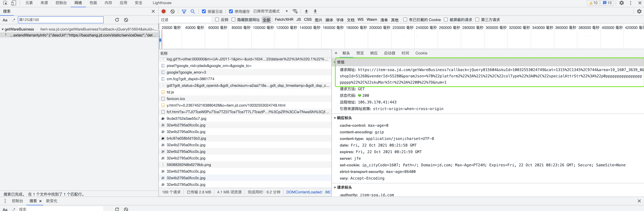
Task: Click the red record network log icon
Action: coord(163,11)
